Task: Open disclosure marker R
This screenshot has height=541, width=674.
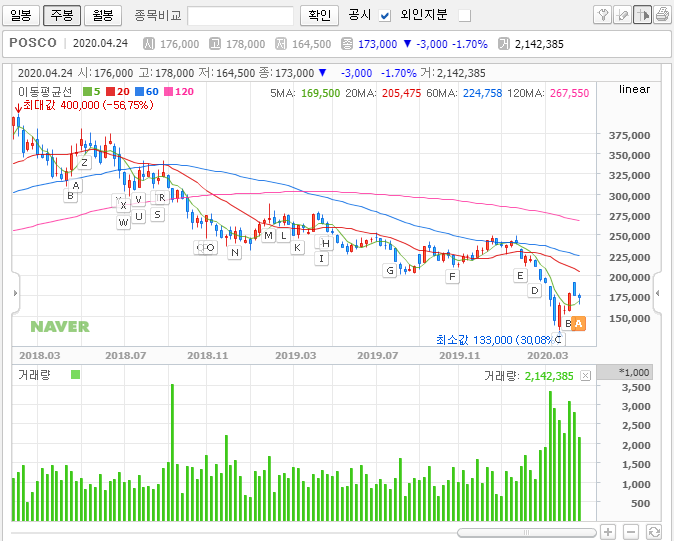Action: [x=162, y=198]
